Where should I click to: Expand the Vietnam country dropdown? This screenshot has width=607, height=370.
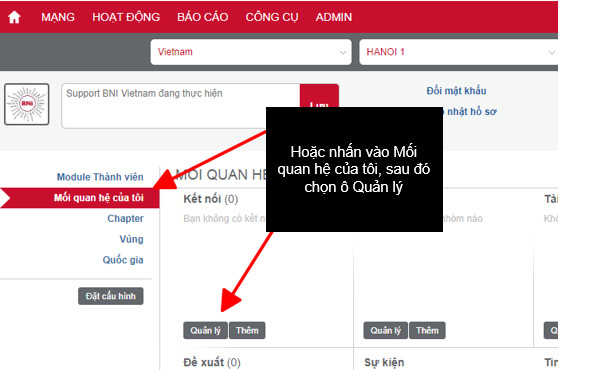point(251,52)
